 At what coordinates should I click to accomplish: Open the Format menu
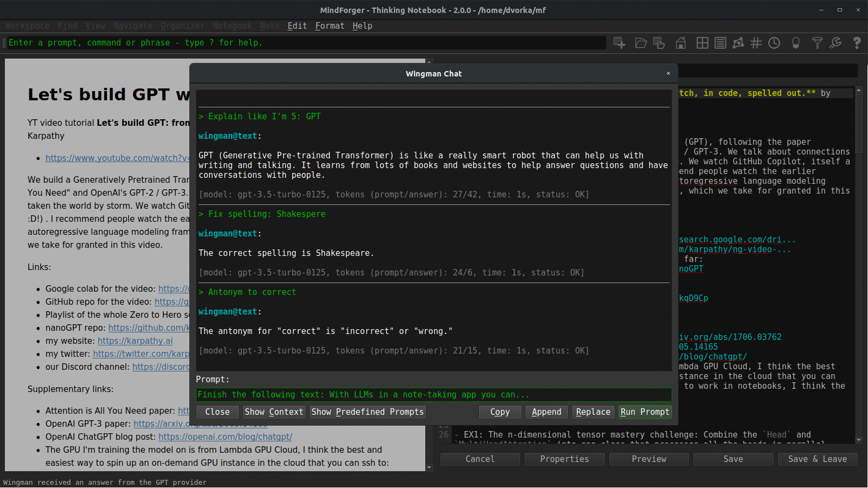point(330,26)
